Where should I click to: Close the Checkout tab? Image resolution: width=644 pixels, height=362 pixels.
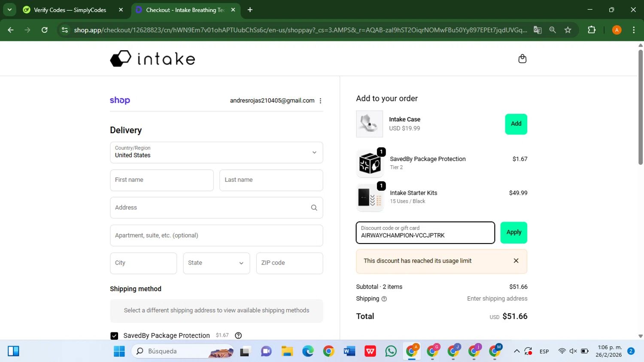(233, 9)
